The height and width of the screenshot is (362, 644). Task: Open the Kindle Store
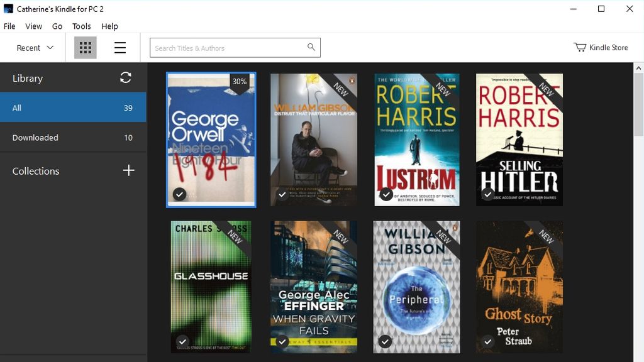point(607,47)
